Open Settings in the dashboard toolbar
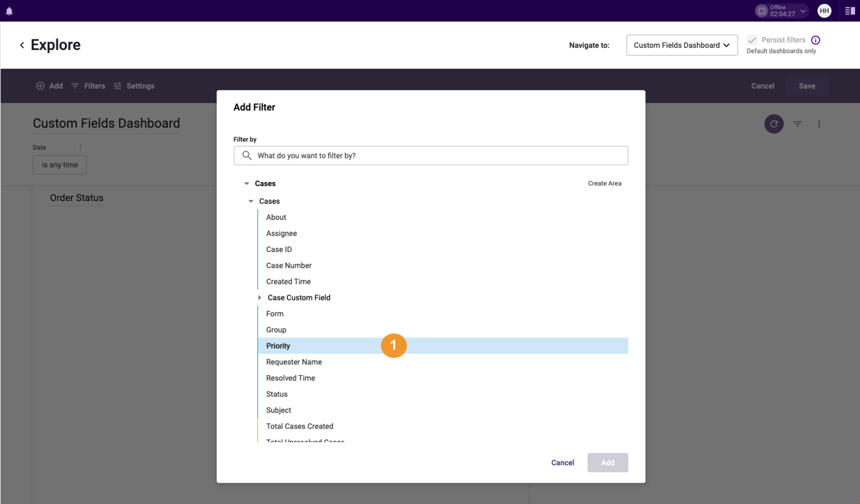The image size is (860, 504). click(134, 86)
